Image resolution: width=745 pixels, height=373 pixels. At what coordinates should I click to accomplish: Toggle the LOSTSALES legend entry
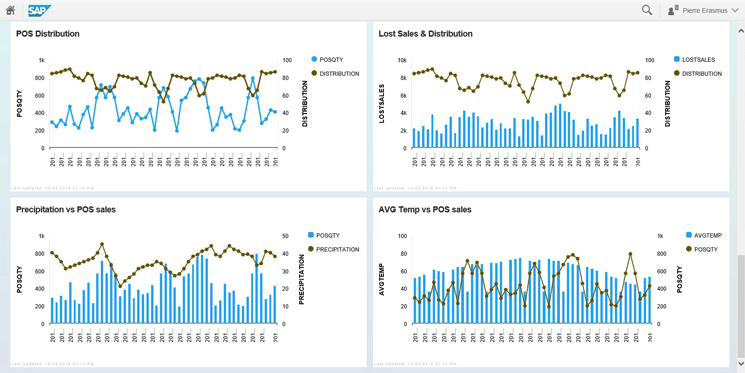(x=694, y=59)
